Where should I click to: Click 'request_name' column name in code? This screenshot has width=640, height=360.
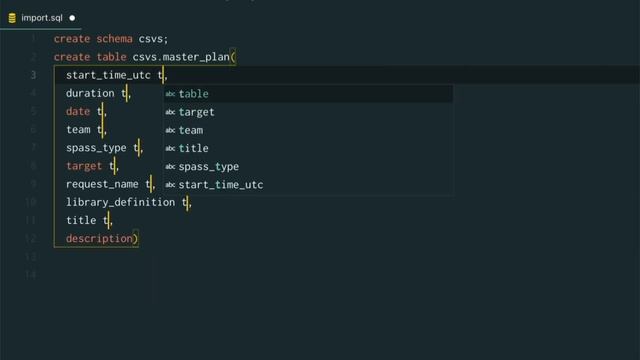[x=102, y=184]
